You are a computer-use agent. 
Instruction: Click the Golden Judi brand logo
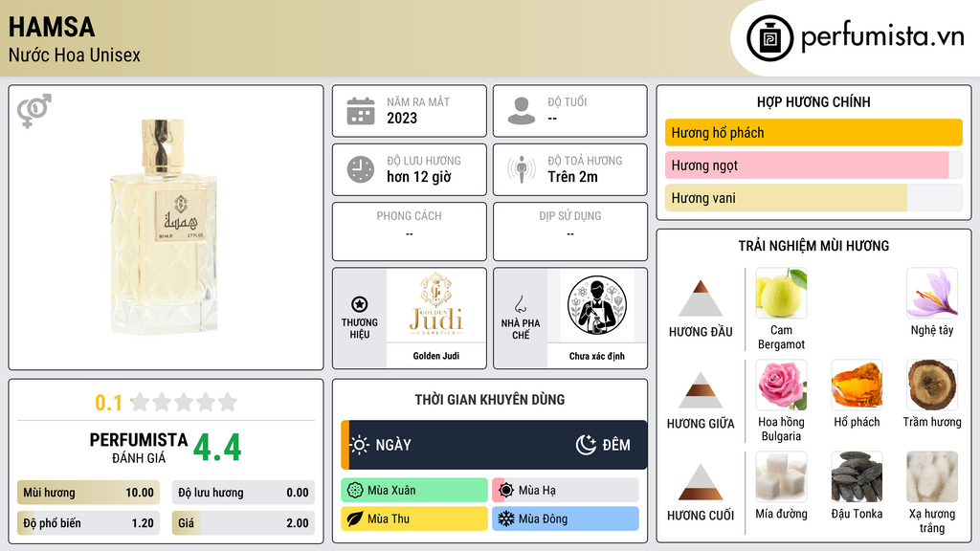click(x=436, y=305)
